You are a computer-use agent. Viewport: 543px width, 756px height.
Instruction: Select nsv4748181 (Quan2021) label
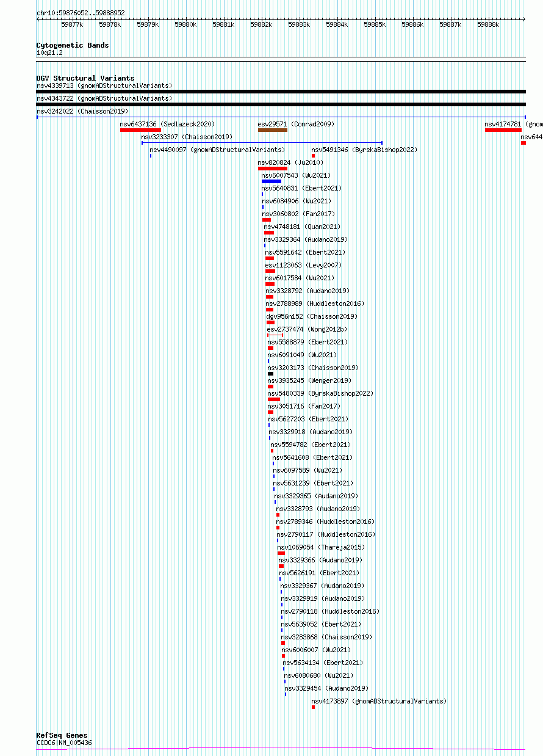pyautogui.click(x=302, y=227)
